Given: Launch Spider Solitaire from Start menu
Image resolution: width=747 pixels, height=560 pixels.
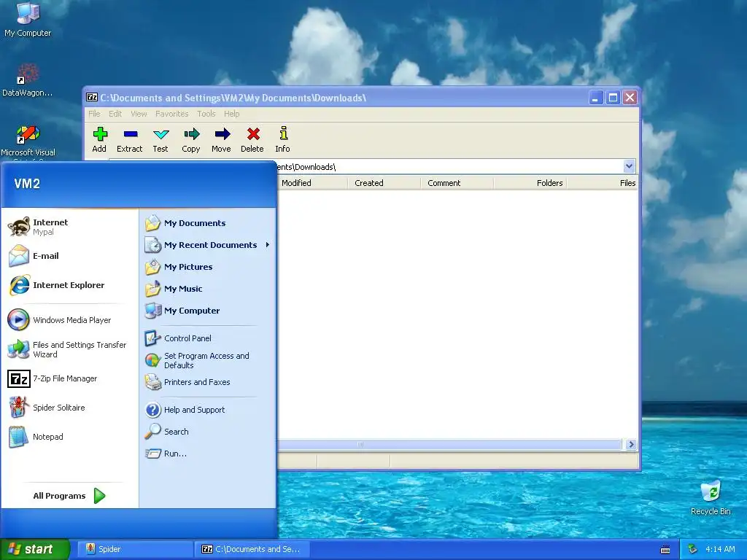Looking at the screenshot, I should 47,408.
